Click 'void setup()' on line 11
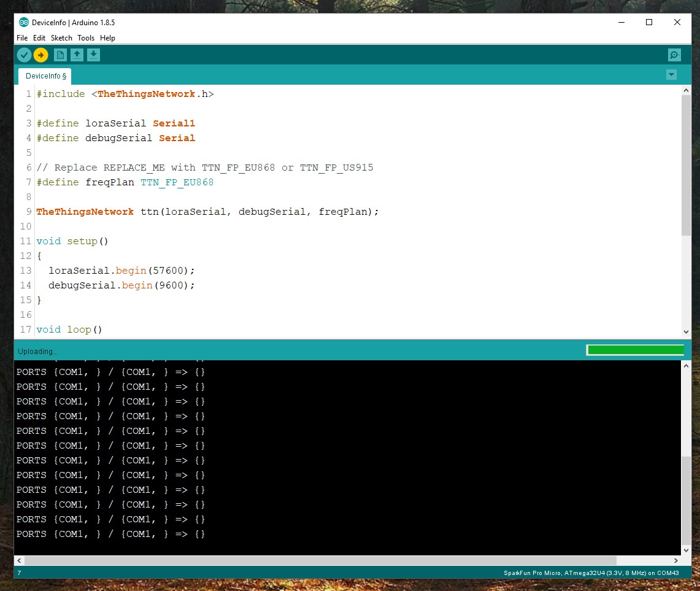The image size is (700, 591). pyautogui.click(x=72, y=241)
